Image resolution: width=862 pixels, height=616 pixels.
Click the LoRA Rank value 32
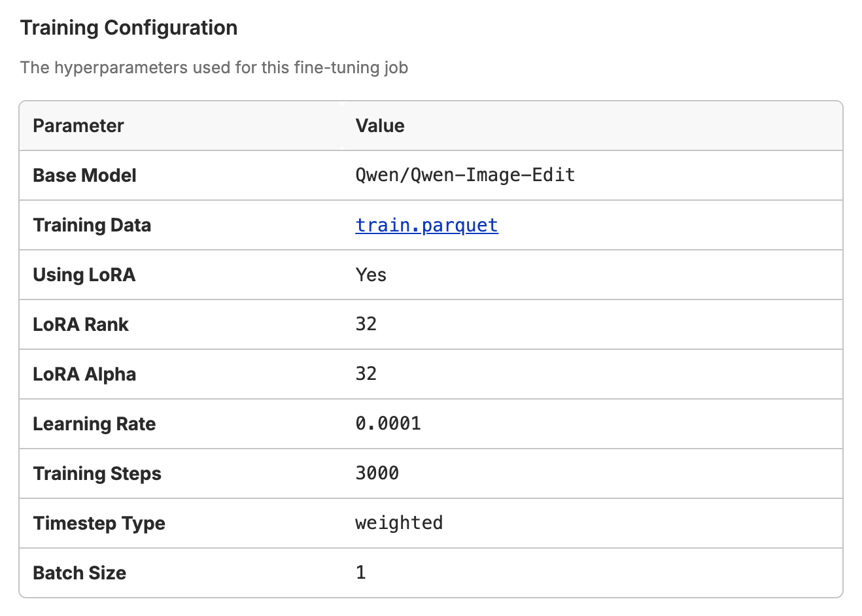pyautogui.click(x=366, y=324)
